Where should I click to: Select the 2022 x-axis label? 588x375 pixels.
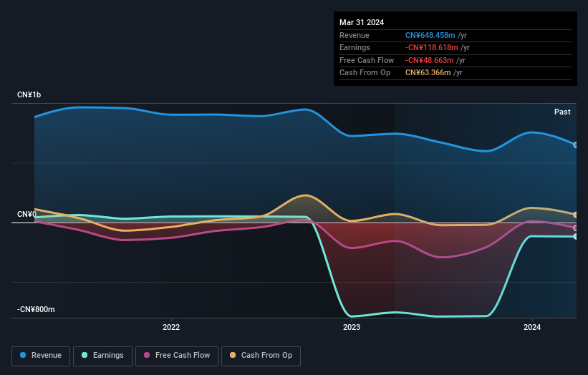[x=171, y=327]
